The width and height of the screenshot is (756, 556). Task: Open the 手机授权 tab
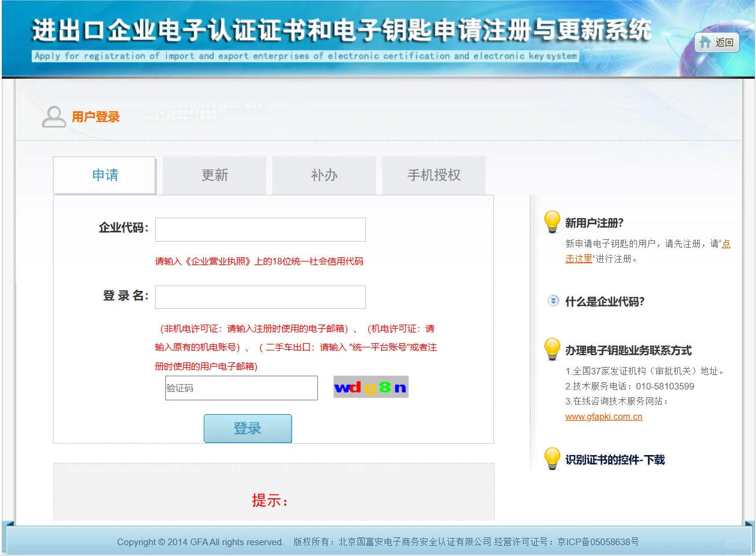(x=434, y=176)
